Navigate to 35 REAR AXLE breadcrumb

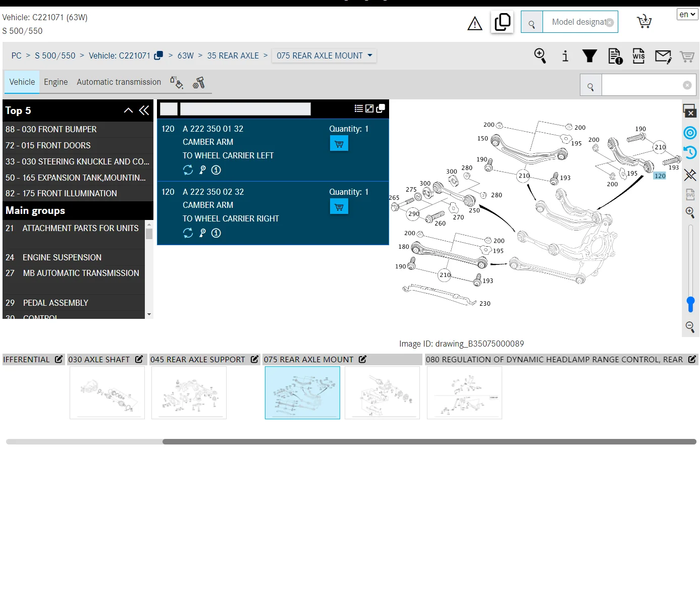click(233, 55)
